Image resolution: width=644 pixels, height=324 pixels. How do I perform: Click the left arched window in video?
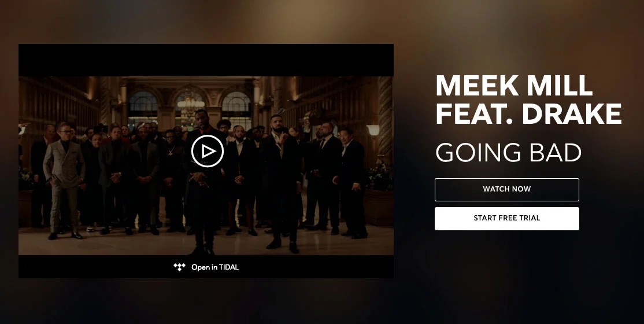[x=143, y=106]
